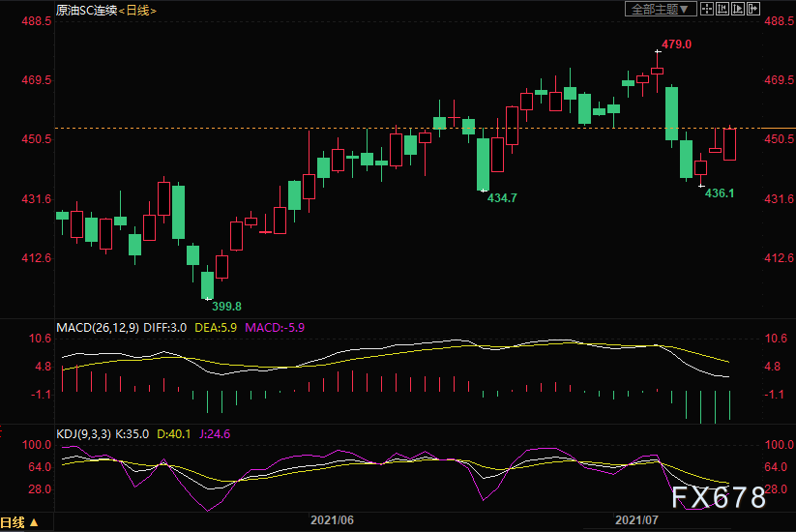Click the 436.1 low price label
796x532 pixels.
click(x=720, y=193)
